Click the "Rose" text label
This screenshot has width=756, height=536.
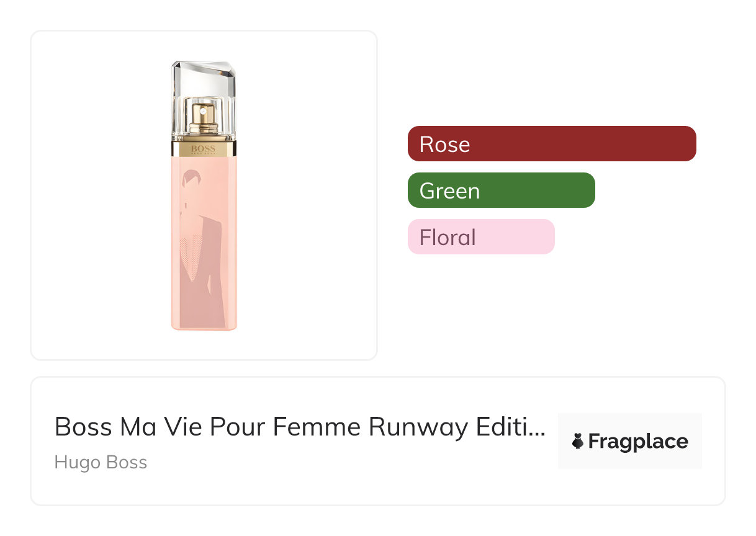tap(444, 145)
